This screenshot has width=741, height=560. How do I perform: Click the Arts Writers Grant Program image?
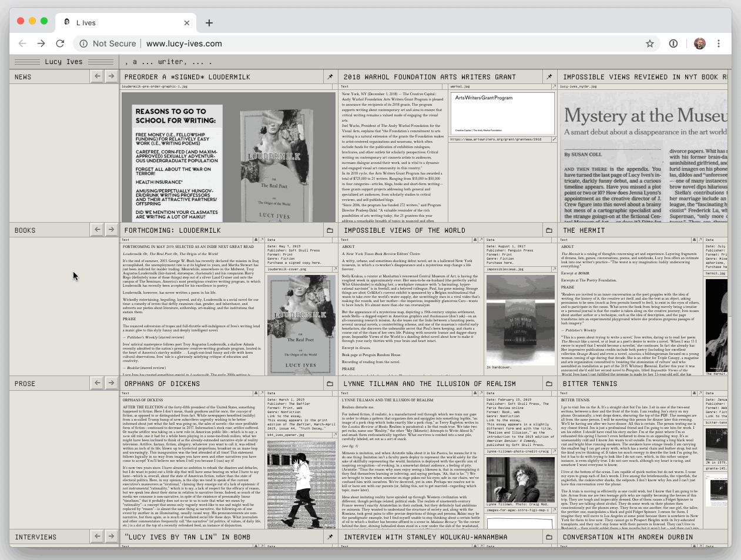pos(502,113)
